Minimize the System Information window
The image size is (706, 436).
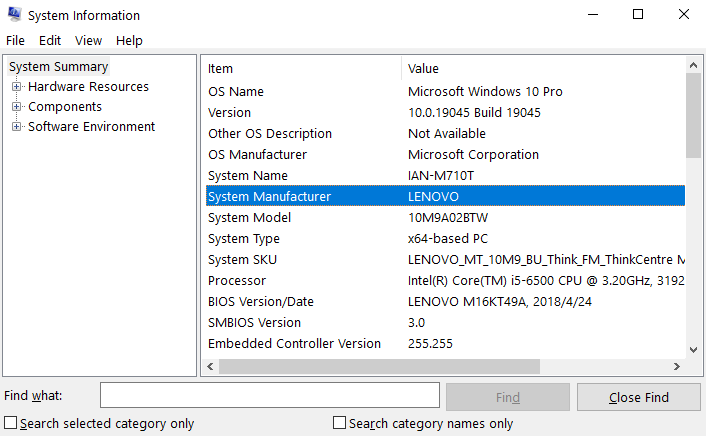tap(593, 14)
